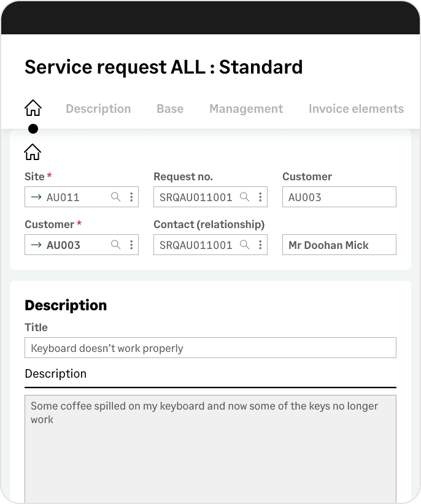
Task: Click the Site value AU011
Action: [x=63, y=197]
